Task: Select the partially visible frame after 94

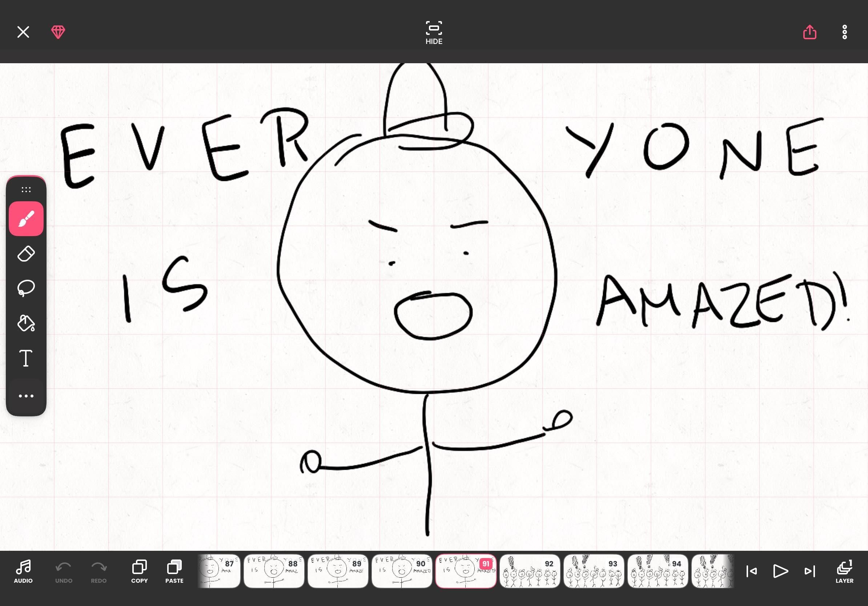Action: (713, 571)
